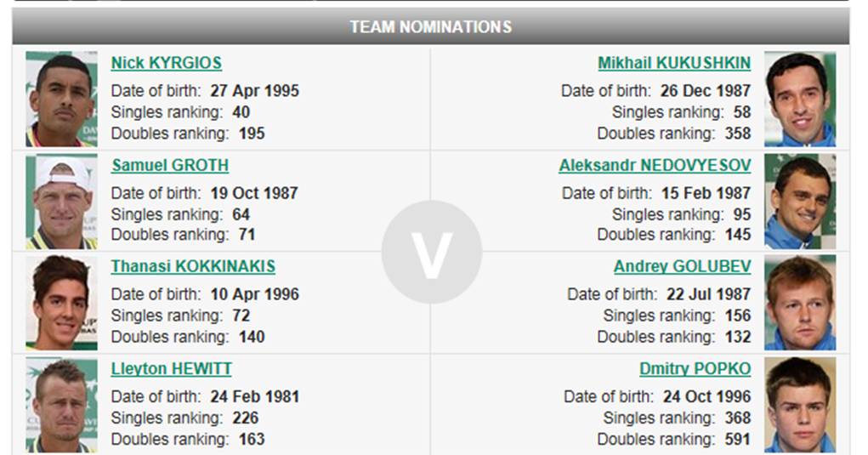
Task: Click the circular V versus icon
Action: (431, 253)
